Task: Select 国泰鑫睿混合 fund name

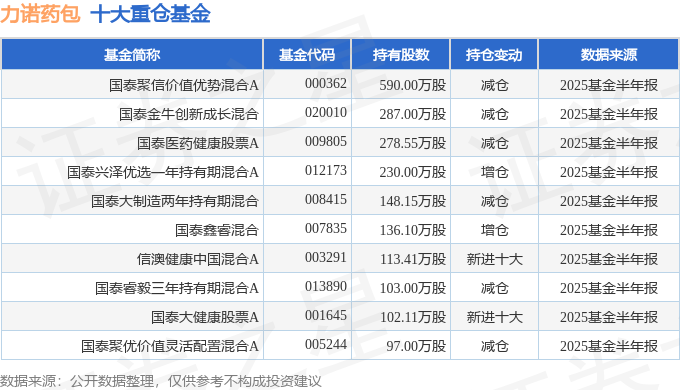Action: (217, 230)
